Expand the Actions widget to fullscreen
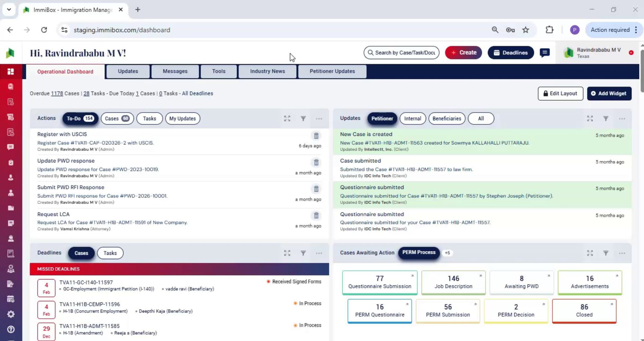This screenshot has height=341, width=644. point(287,118)
